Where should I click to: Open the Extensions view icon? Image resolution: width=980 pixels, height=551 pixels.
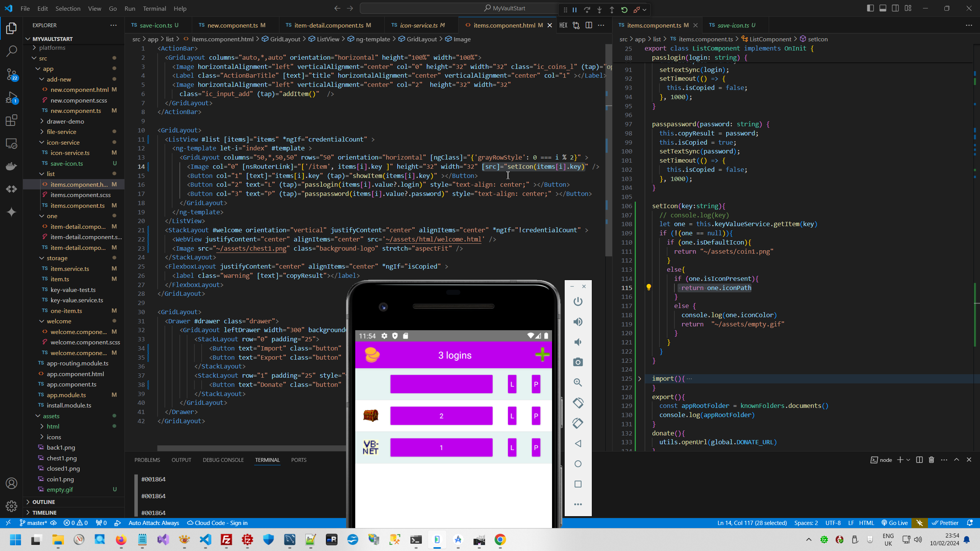[x=11, y=121]
